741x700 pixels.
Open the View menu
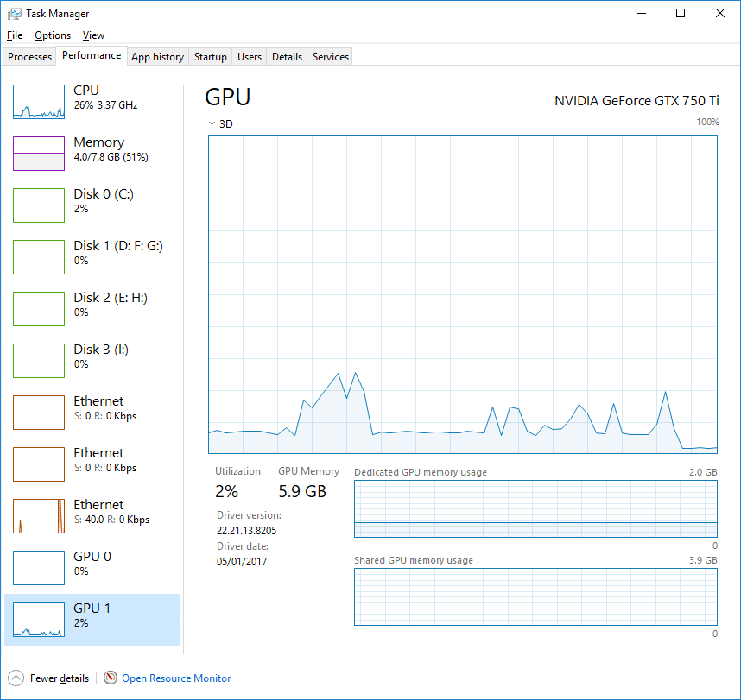coord(93,35)
